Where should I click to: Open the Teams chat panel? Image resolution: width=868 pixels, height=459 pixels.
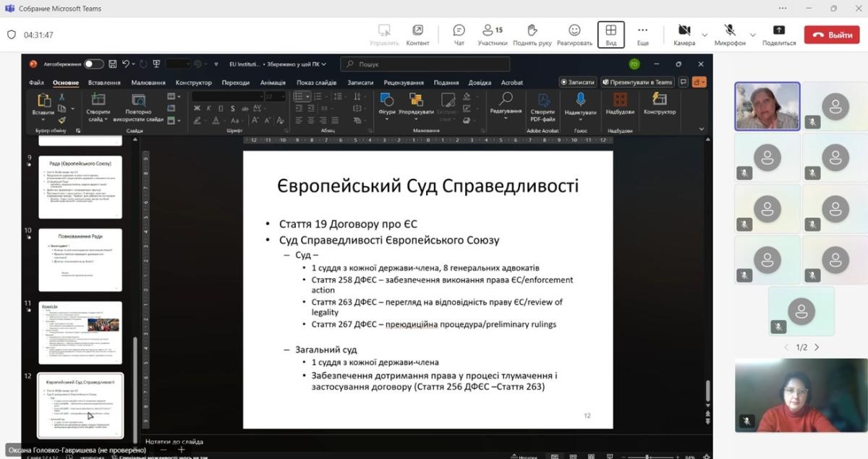pyautogui.click(x=459, y=34)
